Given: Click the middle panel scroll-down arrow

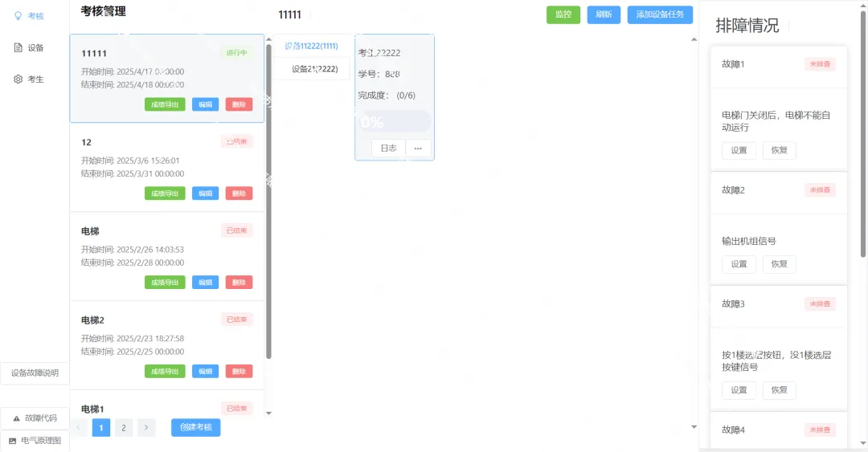Looking at the screenshot, I should 694,426.
